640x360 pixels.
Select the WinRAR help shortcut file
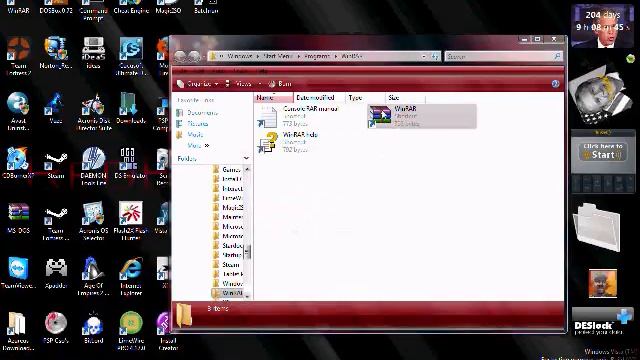pos(288,142)
